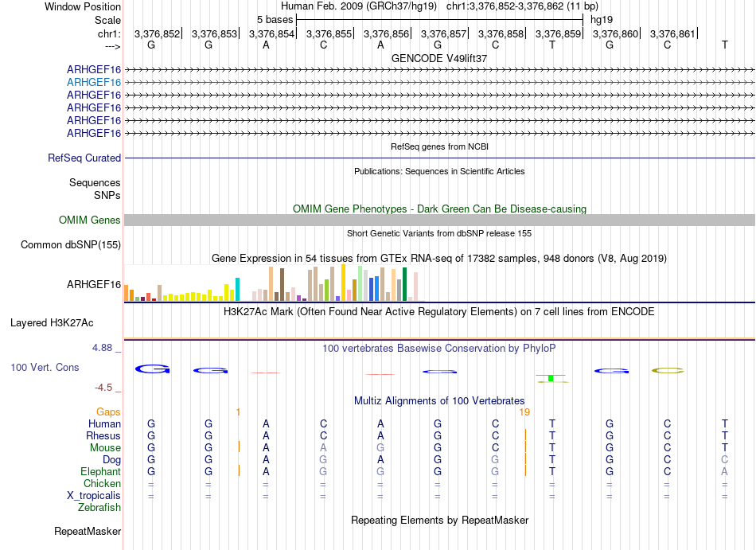This screenshot has height=550, width=756.
Task: Click ARHGEF16 label beside the GTEx bar chart
Action: click(94, 284)
